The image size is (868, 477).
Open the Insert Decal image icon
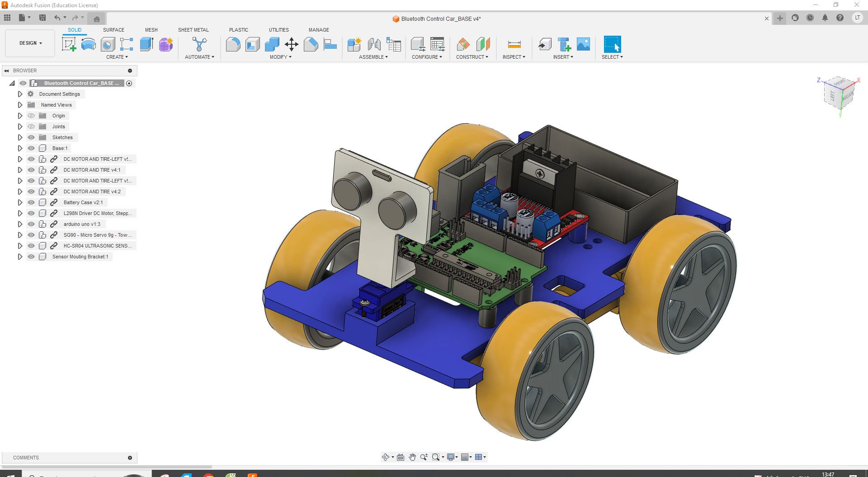(583, 44)
